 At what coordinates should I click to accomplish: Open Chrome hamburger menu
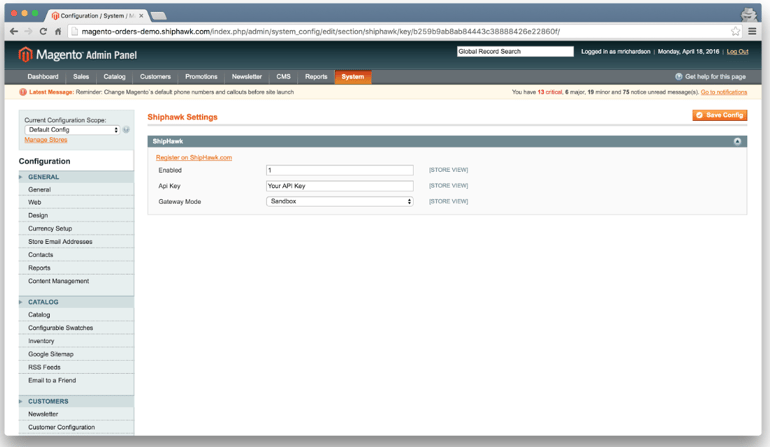pos(752,31)
